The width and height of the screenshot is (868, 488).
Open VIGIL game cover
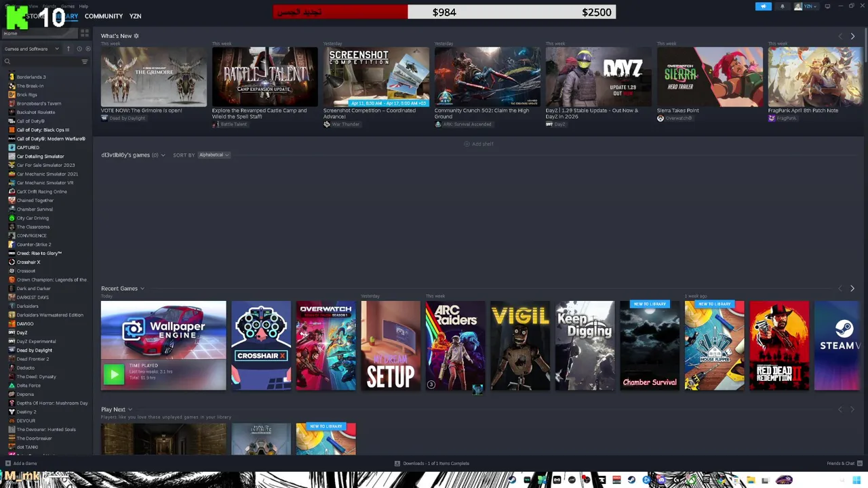point(520,346)
